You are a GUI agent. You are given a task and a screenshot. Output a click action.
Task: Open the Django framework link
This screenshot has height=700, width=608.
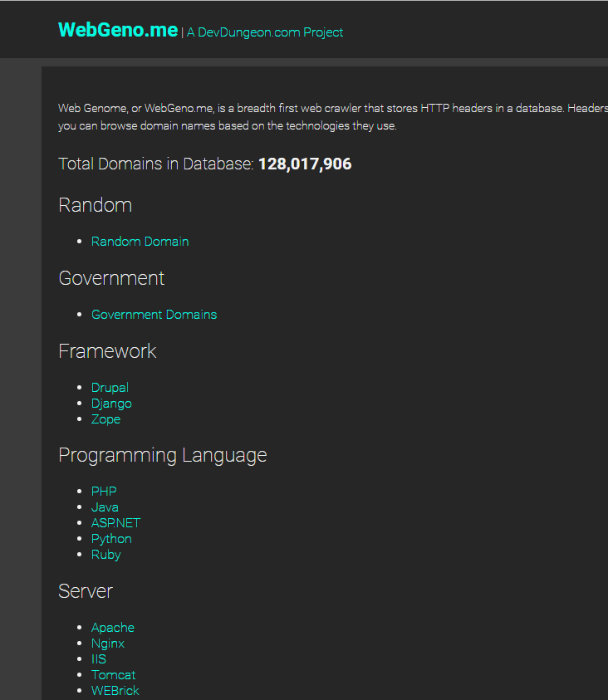(x=111, y=404)
